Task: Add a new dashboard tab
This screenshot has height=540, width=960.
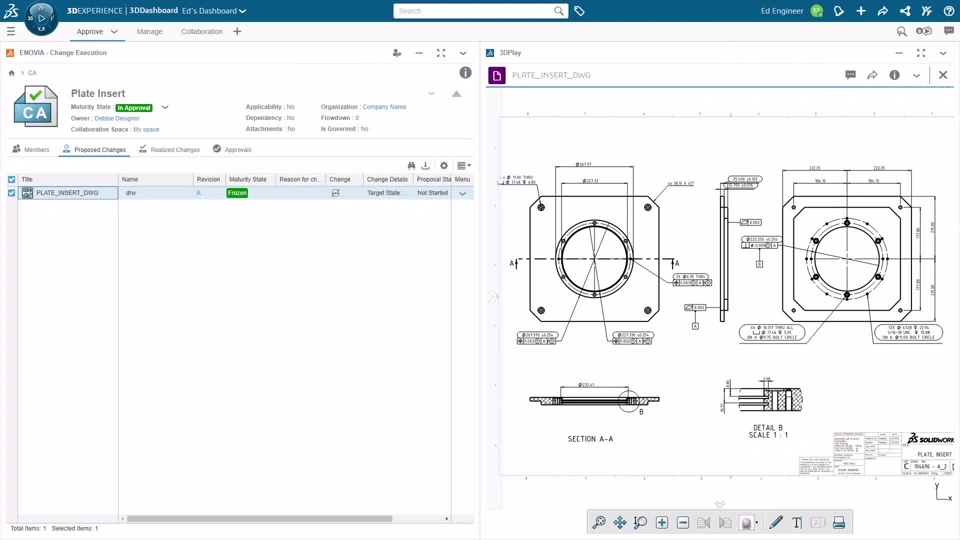Action: pos(237,31)
